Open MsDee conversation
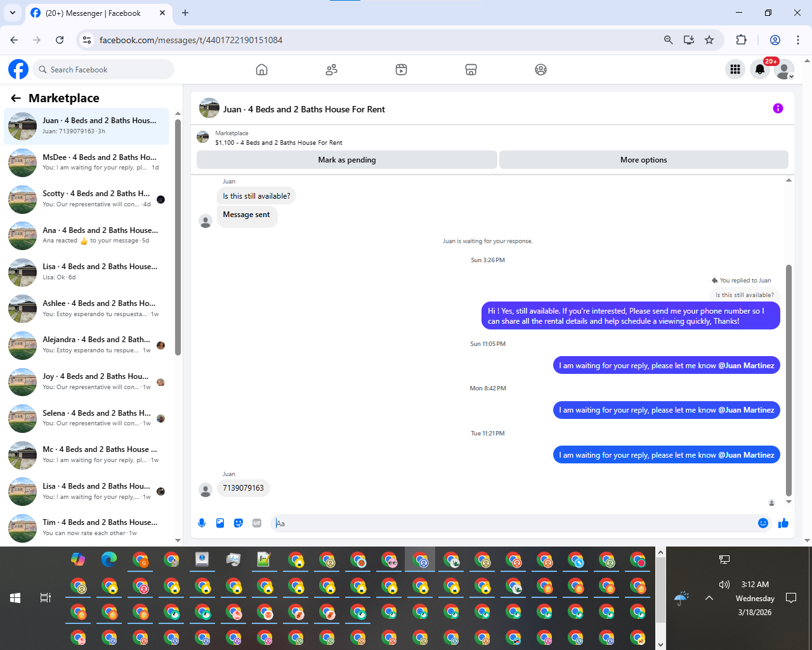 pos(87,162)
